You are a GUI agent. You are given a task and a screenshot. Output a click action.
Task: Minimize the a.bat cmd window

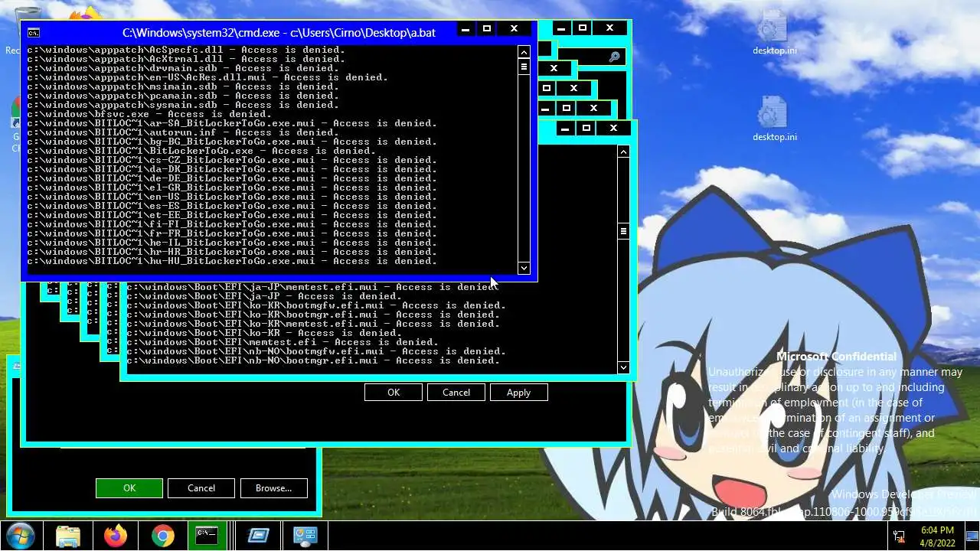(465, 29)
